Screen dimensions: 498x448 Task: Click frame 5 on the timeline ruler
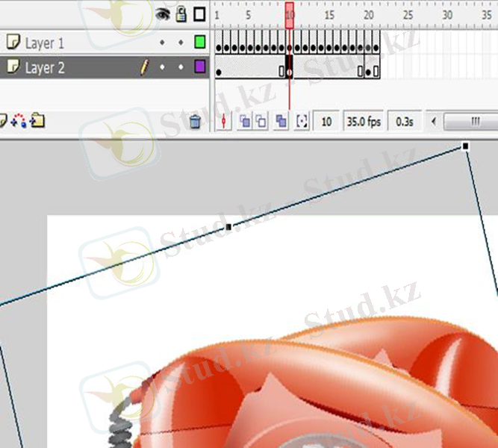point(249,15)
